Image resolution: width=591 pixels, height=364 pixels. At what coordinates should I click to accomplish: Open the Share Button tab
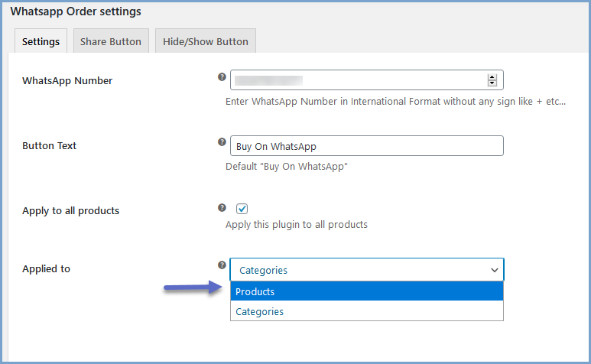[x=111, y=41]
